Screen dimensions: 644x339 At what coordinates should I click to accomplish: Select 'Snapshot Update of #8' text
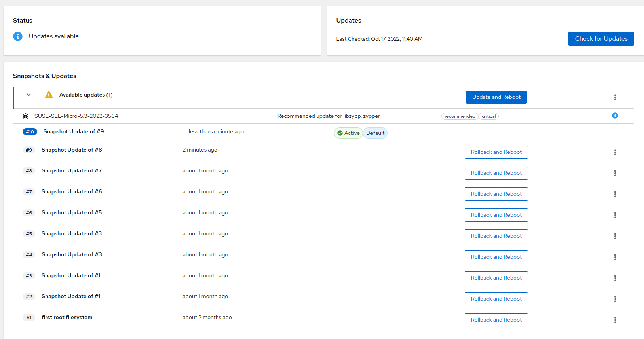(72, 150)
